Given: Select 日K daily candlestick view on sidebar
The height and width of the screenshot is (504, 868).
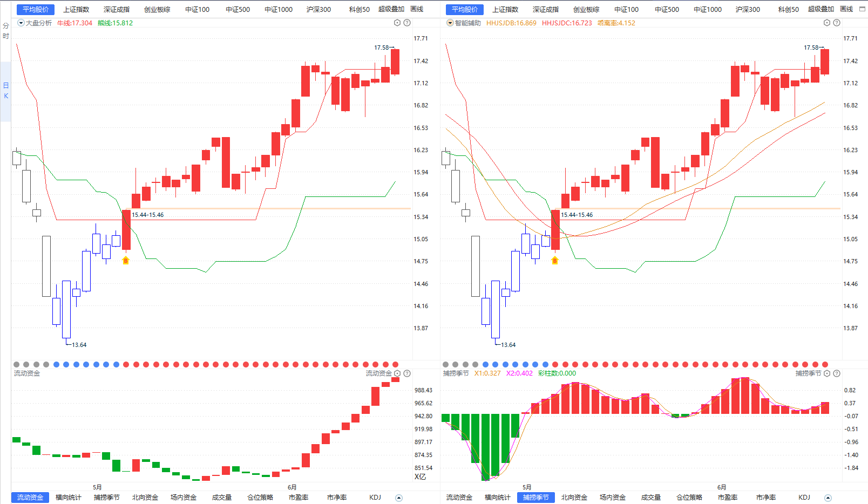Looking at the screenshot, I should tap(6, 91).
